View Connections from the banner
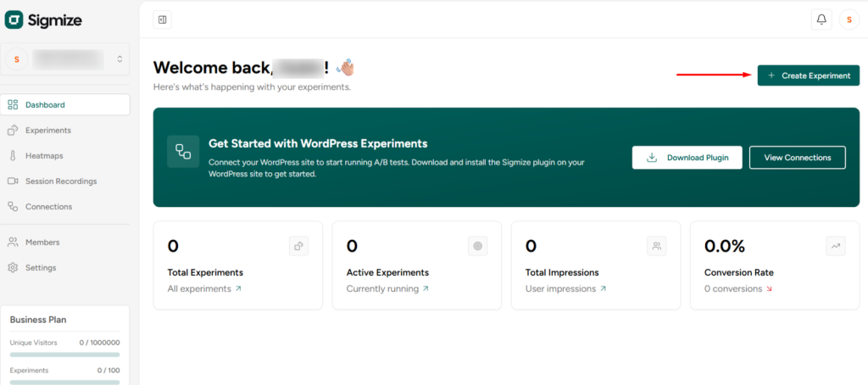The width and height of the screenshot is (868, 385). tap(797, 158)
